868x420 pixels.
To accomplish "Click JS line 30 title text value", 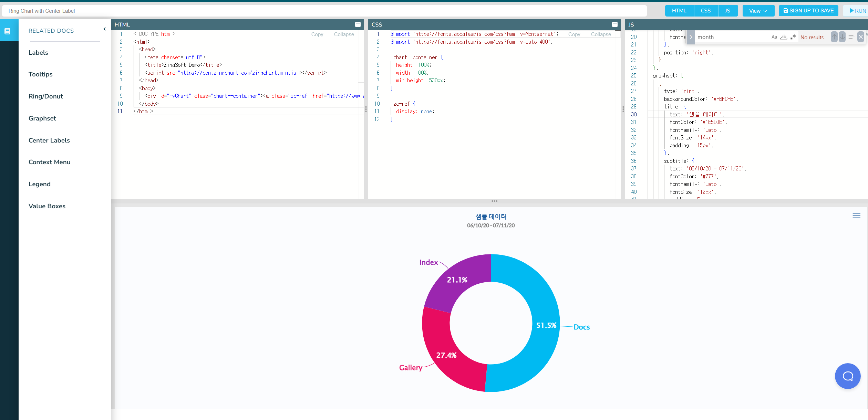I will click(x=705, y=114).
